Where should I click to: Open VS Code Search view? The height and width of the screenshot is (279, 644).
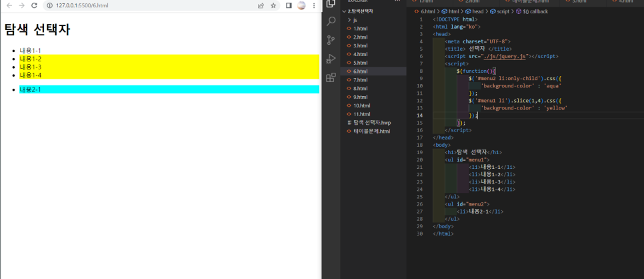pyautogui.click(x=331, y=22)
